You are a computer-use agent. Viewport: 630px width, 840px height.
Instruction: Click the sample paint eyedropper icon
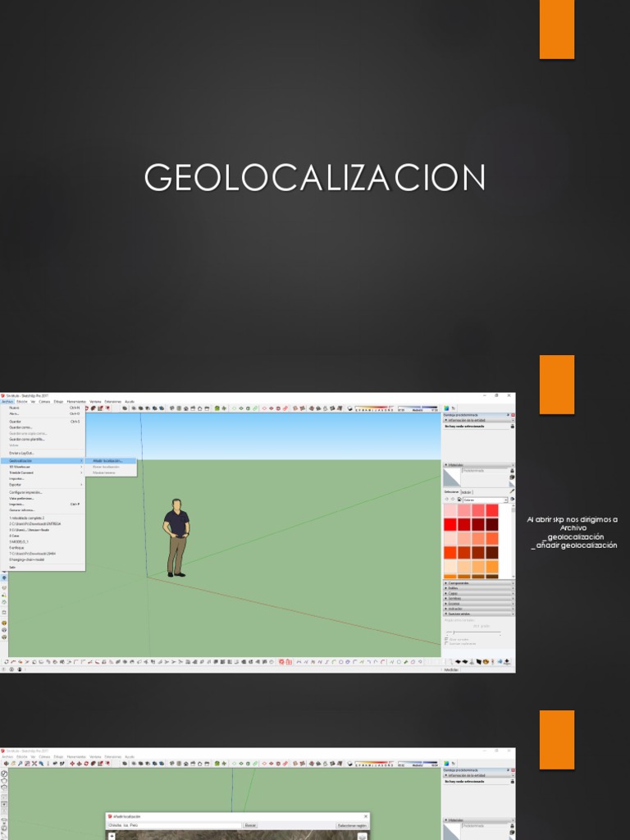(512, 491)
